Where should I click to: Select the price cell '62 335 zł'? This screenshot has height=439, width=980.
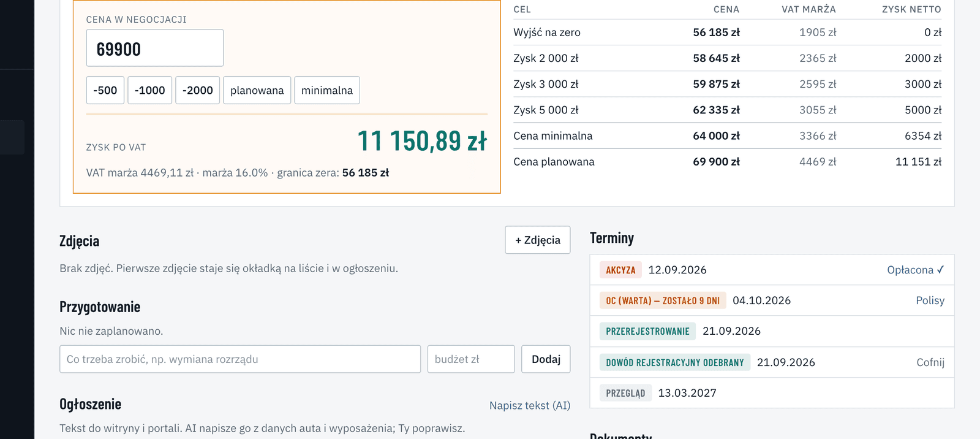pos(716,110)
